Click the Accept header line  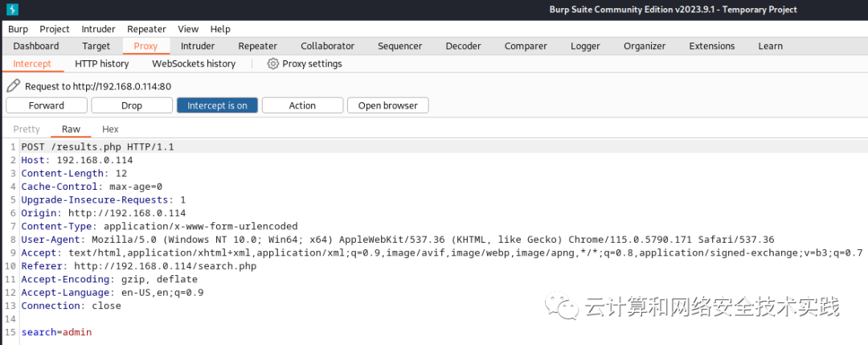[442, 253]
